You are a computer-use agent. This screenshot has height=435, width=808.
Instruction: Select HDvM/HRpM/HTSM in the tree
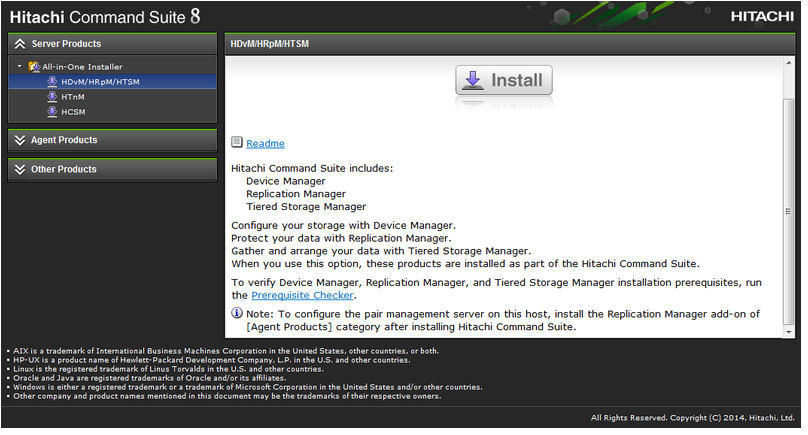point(112,81)
